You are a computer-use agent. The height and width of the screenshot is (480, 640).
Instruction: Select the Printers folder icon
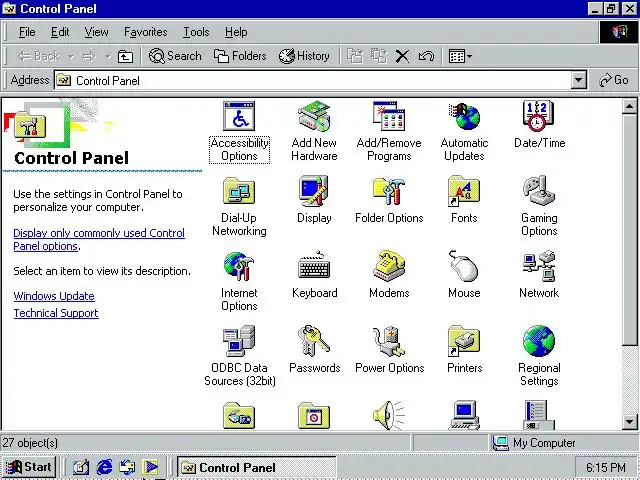point(464,341)
